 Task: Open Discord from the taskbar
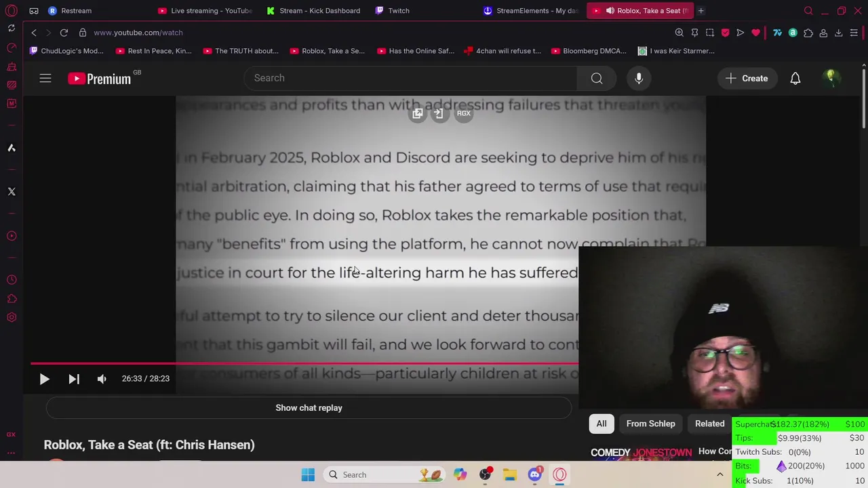click(x=534, y=475)
